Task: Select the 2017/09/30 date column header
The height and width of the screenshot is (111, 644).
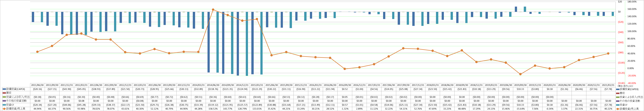Action: coord(403,85)
